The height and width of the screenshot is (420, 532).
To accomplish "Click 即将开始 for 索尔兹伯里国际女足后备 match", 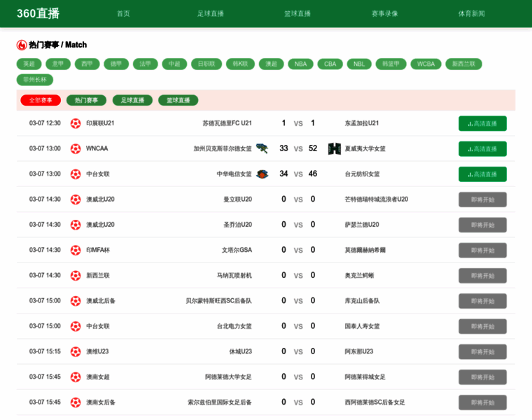I will tap(482, 402).
